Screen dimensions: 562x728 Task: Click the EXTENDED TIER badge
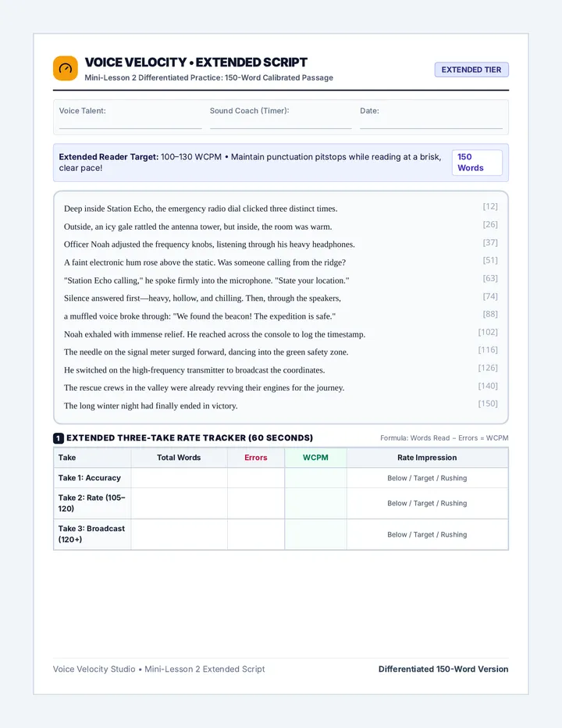point(471,70)
